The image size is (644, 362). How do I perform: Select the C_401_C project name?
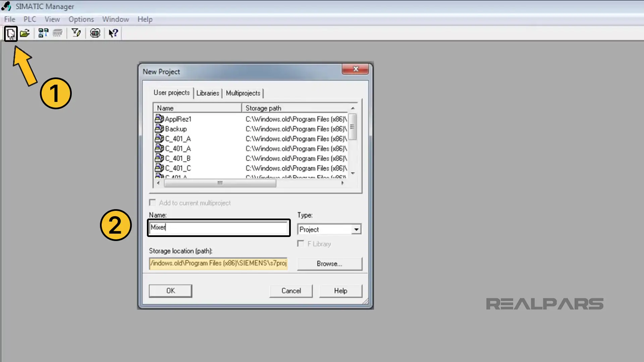[178, 168]
